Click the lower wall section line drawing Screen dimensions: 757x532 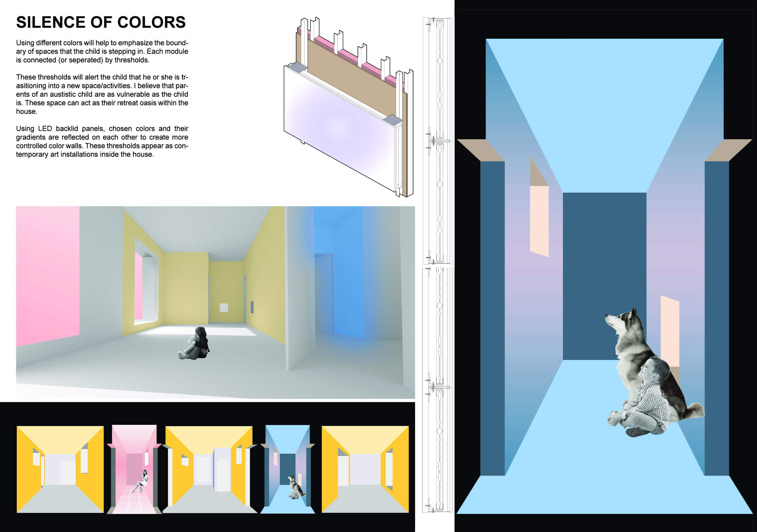[x=438, y=390]
